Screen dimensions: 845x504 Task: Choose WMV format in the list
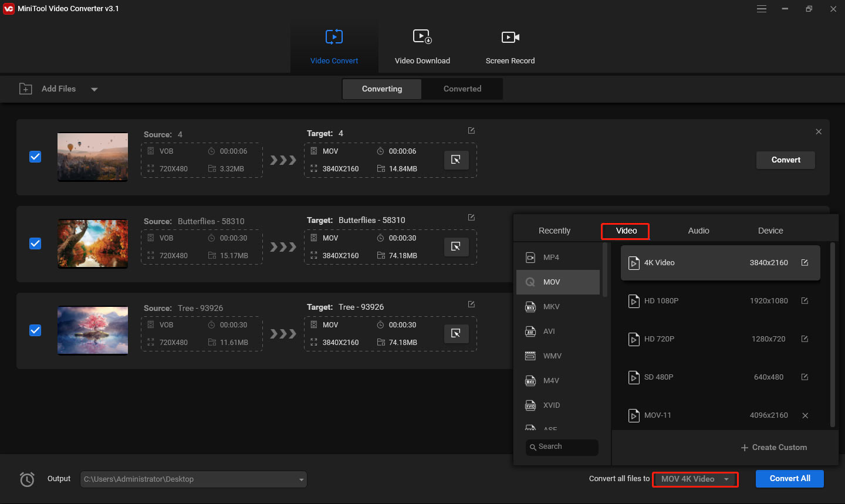click(558, 356)
